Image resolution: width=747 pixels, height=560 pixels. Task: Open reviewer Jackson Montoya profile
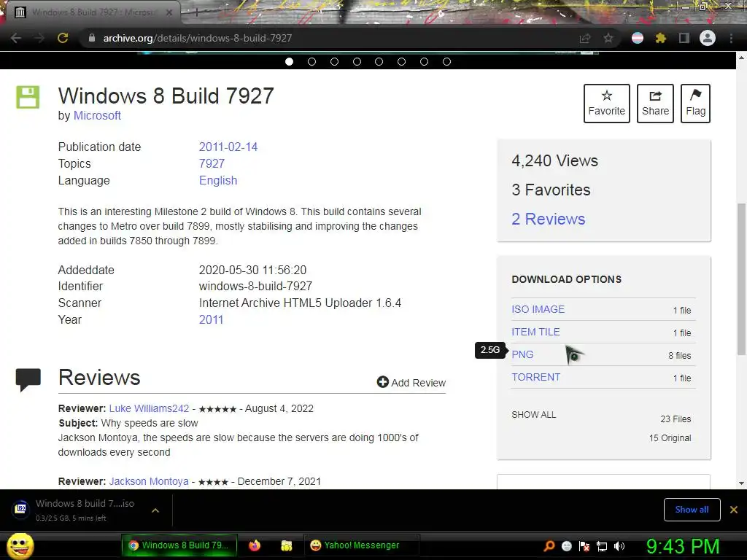click(149, 481)
